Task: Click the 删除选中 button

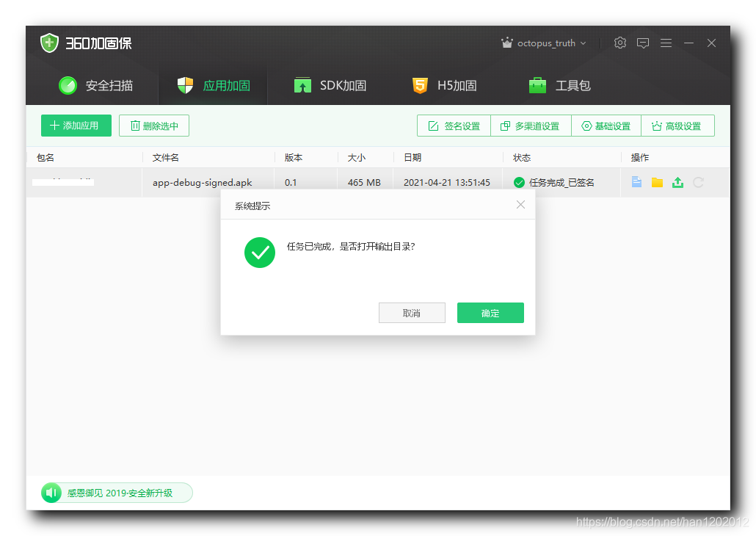Action: [x=154, y=126]
